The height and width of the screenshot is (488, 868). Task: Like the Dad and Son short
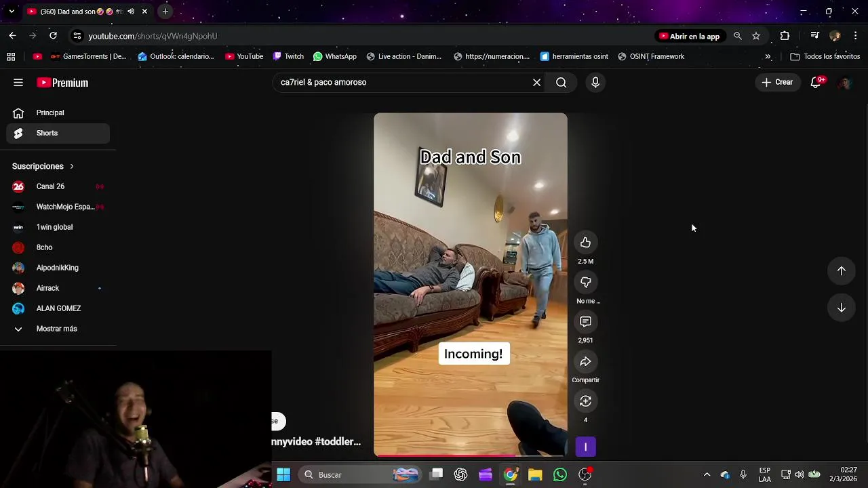coord(585,242)
